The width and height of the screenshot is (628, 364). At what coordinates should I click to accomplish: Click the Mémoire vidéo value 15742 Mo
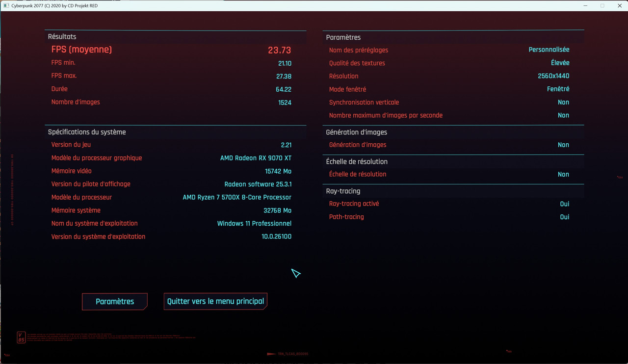[278, 171]
